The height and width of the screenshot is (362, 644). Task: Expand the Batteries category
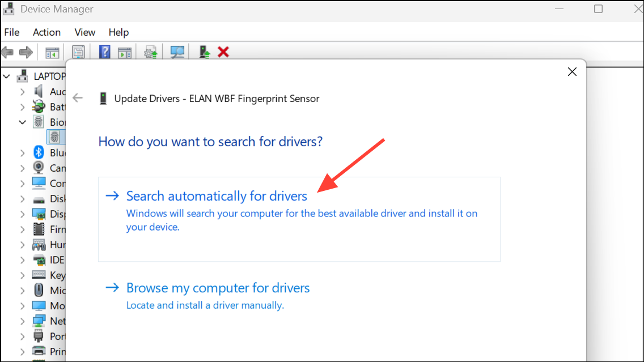click(23, 107)
